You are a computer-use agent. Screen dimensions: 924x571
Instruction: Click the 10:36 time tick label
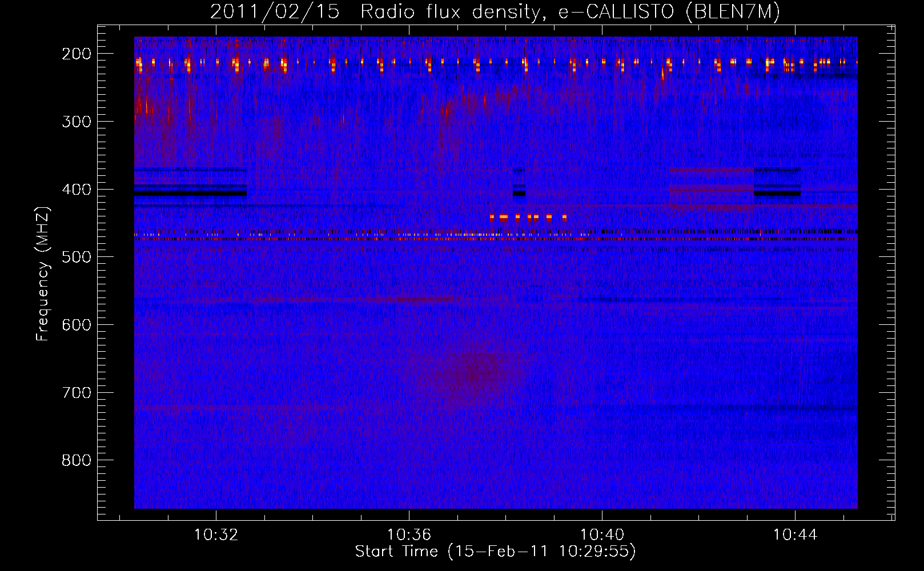click(409, 535)
